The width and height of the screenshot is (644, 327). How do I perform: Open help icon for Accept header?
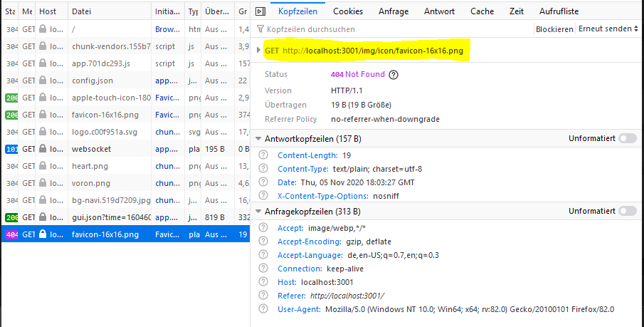263,227
